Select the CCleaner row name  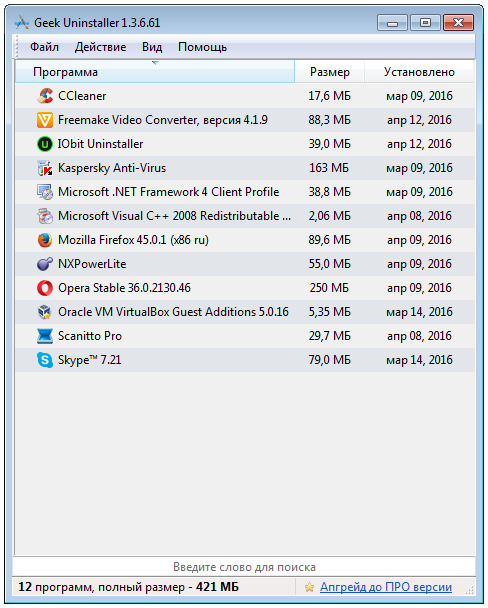(x=82, y=96)
